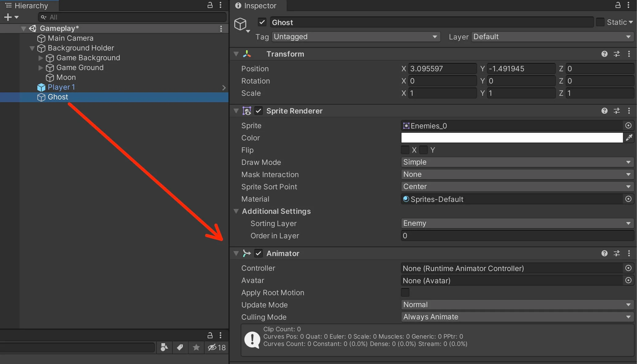Image resolution: width=637 pixels, height=364 pixels.
Task: Open the Mask Interaction dropdown
Action: (517, 174)
